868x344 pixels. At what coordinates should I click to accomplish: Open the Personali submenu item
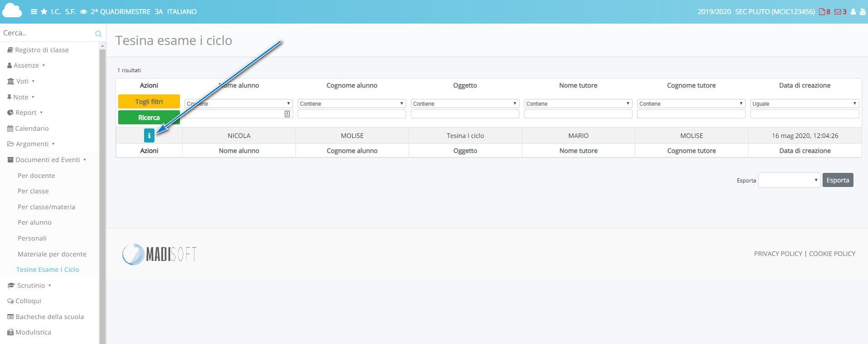tap(32, 238)
